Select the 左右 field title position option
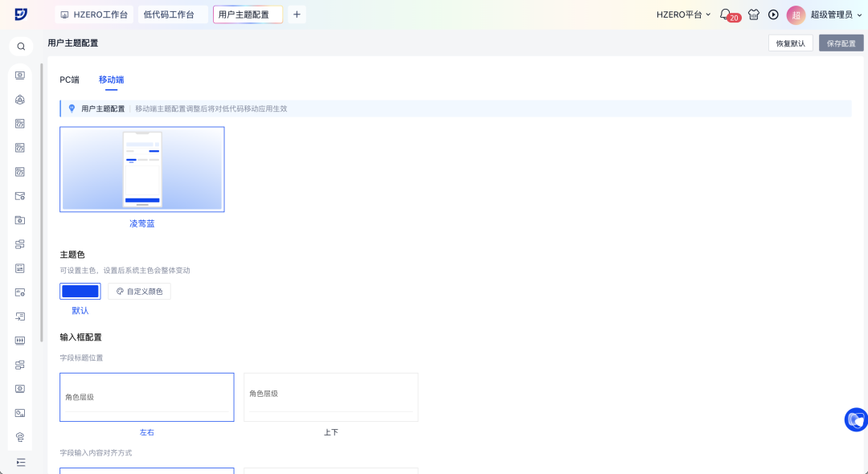868x474 pixels. [147, 398]
